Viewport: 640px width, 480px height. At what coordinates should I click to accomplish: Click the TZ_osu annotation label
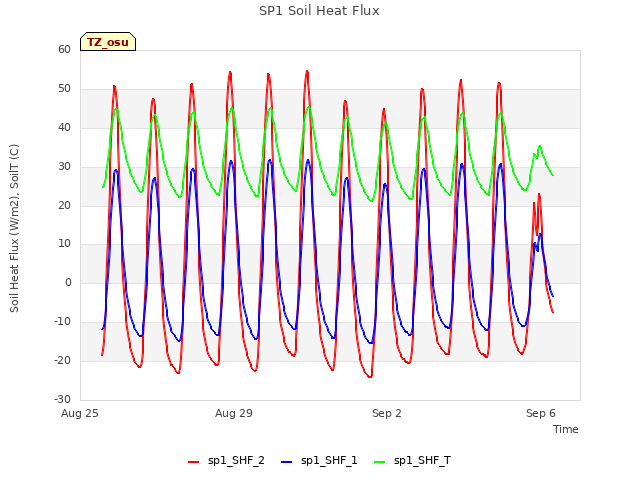108,42
